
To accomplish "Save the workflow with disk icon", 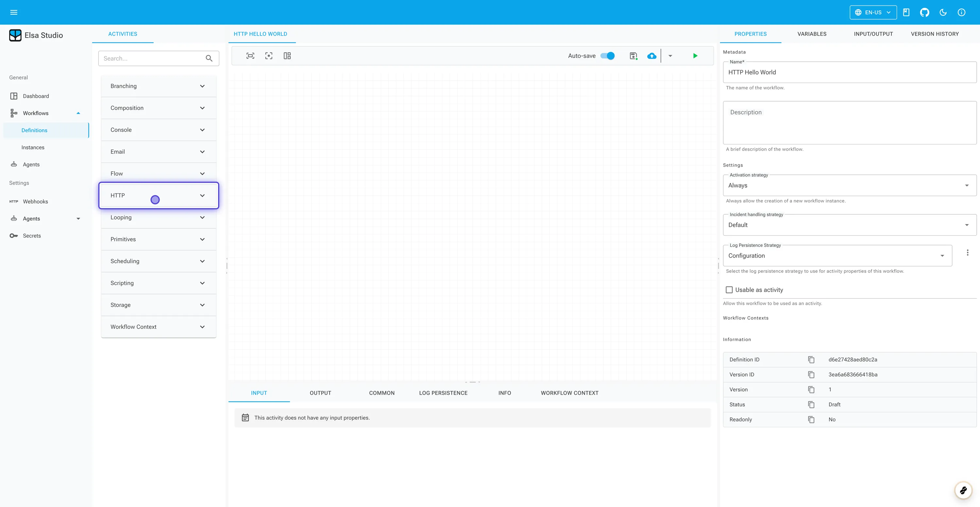I will coord(633,56).
